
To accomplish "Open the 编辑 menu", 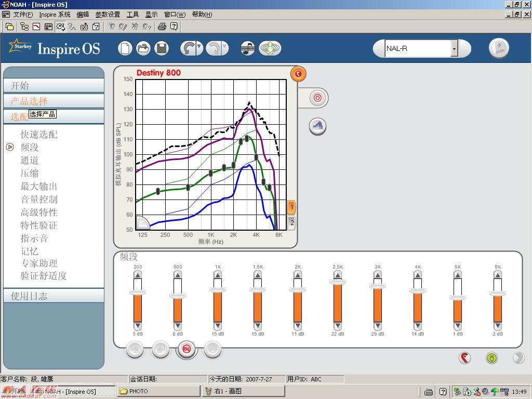I will (83, 14).
